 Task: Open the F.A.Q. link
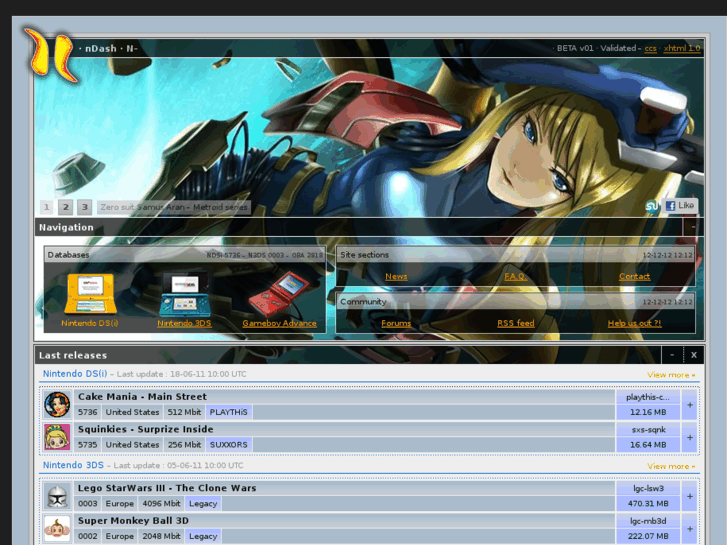click(515, 276)
